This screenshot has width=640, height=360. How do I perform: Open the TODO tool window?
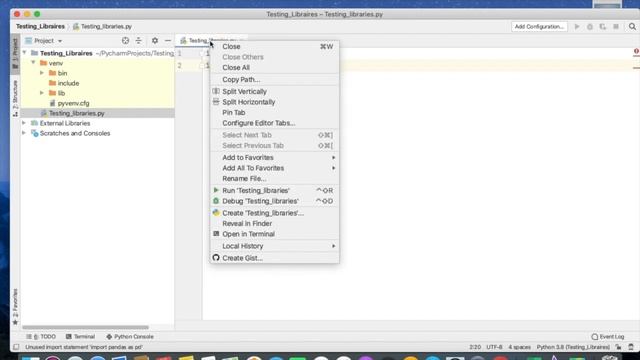coord(41,337)
